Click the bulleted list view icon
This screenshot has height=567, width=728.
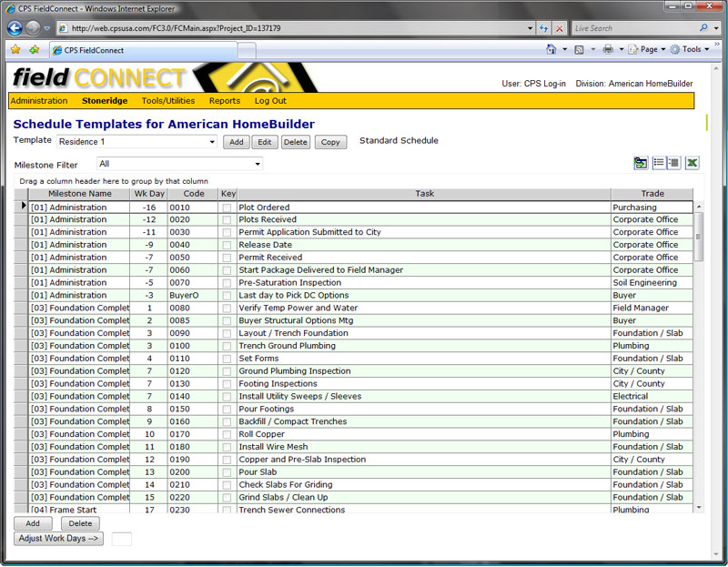pyautogui.click(x=658, y=163)
